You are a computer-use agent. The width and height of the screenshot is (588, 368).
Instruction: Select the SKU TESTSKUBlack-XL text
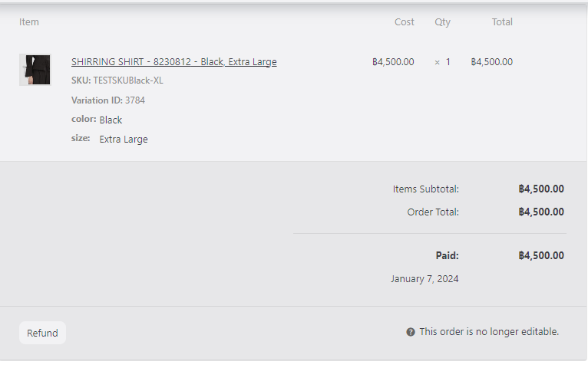[x=127, y=80]
